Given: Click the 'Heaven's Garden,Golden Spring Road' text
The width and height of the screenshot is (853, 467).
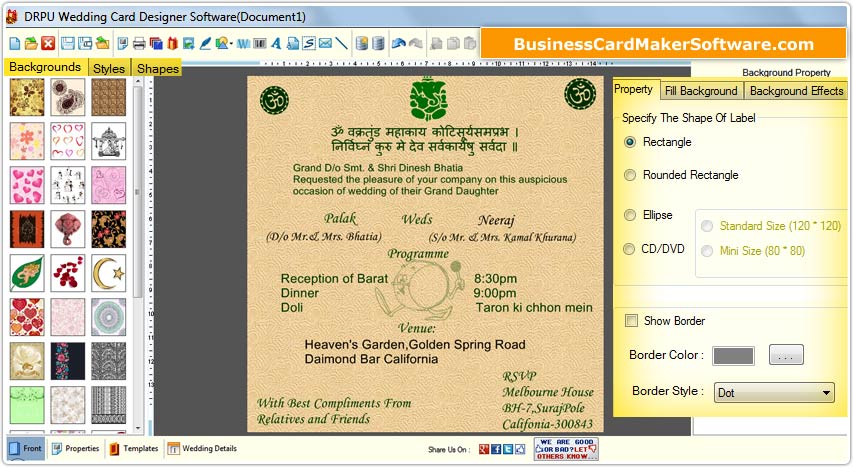Looking at the screenshot, I should 415,345.
